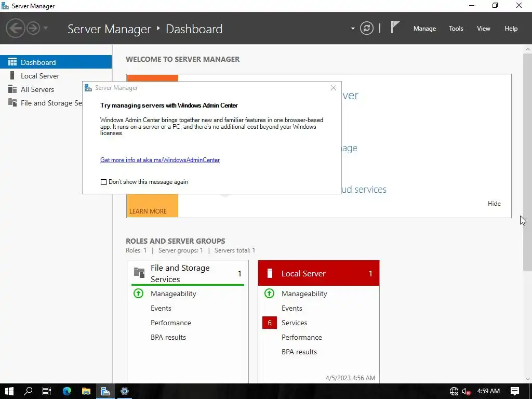Viewport: 532px width, 399px height.
Task: Open the View menu
Action: coord(484,29)
